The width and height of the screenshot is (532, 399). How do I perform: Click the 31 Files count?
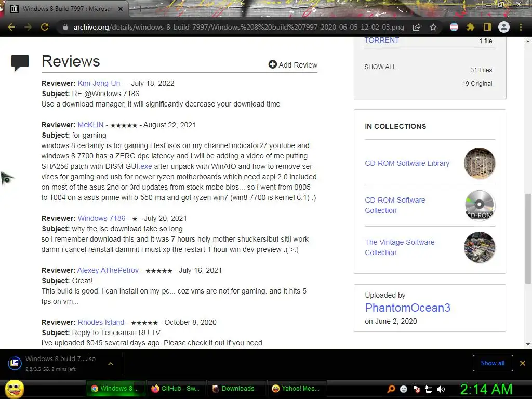click(x=481, y=70)
